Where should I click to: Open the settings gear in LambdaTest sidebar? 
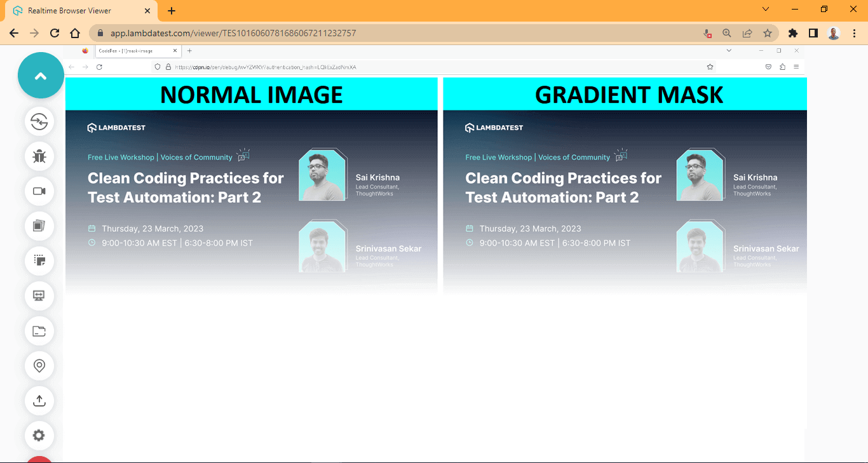[x=39, y=435]
